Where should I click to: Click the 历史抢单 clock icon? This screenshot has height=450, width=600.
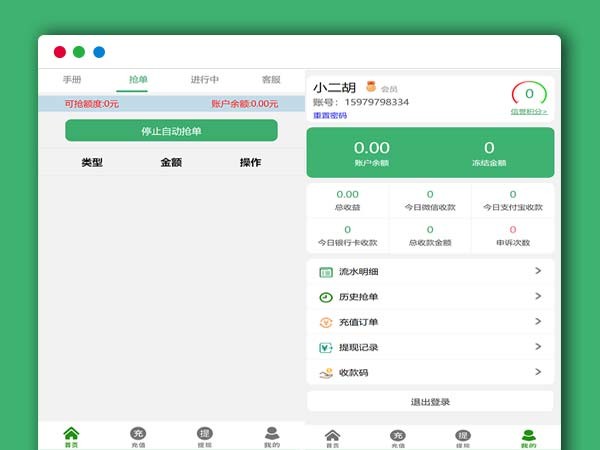[x=326, y=297]
